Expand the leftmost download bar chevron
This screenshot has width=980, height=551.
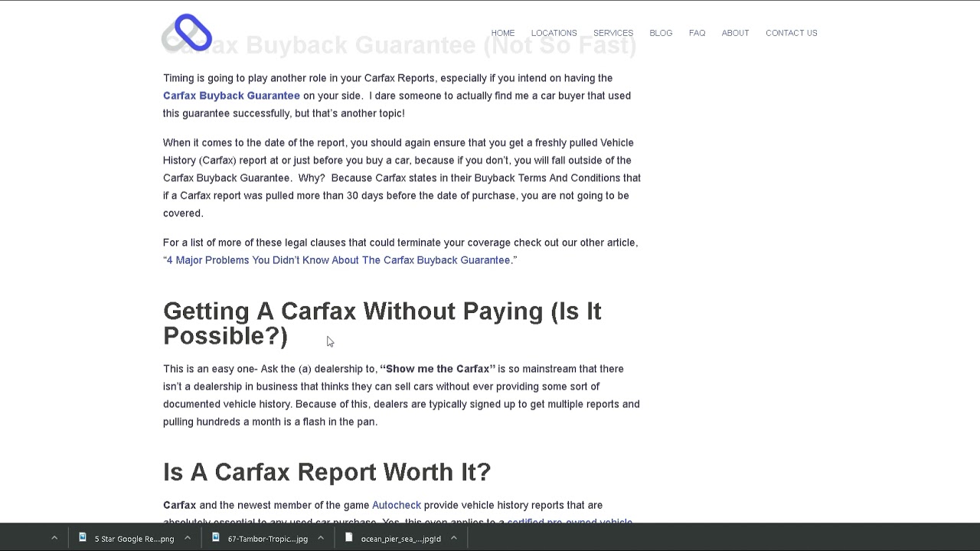pos(54,538)
